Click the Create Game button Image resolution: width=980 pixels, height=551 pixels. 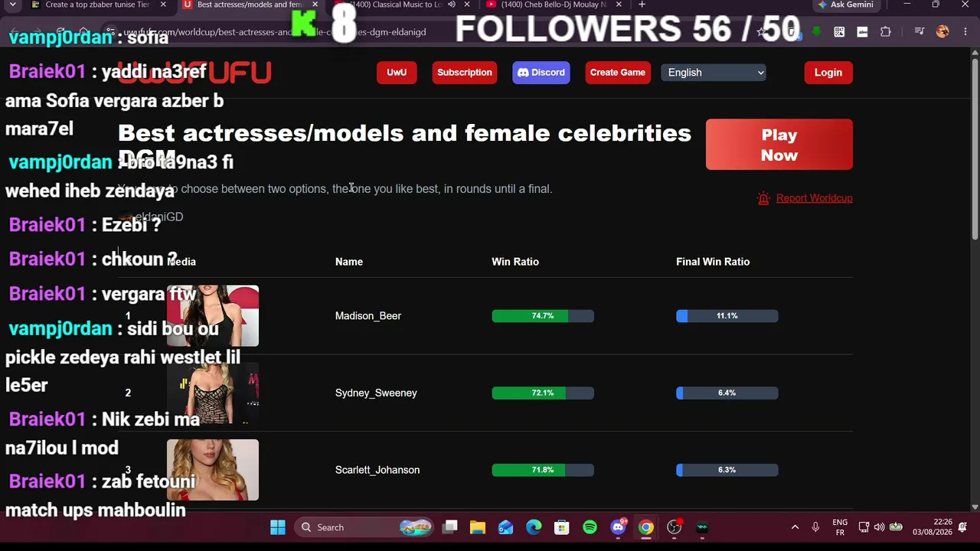click(618, 73)
